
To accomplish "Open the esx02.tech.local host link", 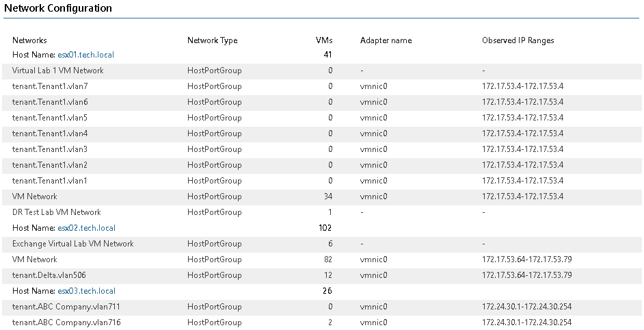I will tap(86, 228).
